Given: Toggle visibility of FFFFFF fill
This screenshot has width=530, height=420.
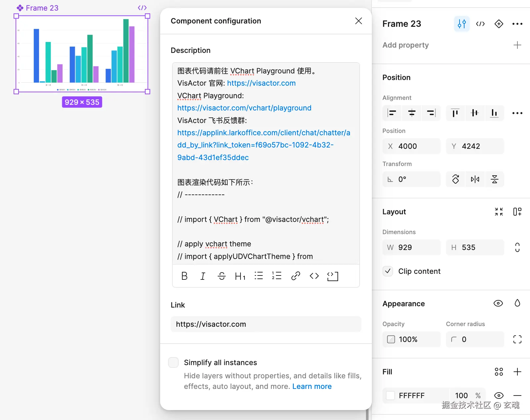Looking at the screenshot, I should 499,396.
